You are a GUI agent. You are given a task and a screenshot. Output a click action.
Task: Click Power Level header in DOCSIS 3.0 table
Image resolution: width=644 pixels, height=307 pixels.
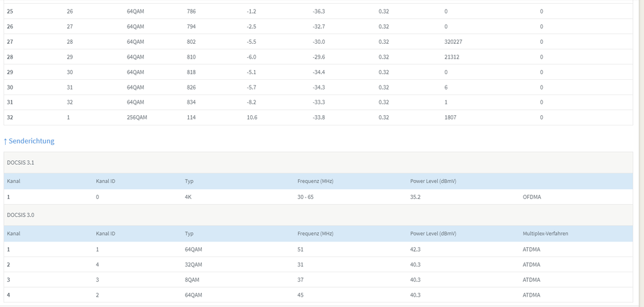pyautogui.click(x=433, y=234)
